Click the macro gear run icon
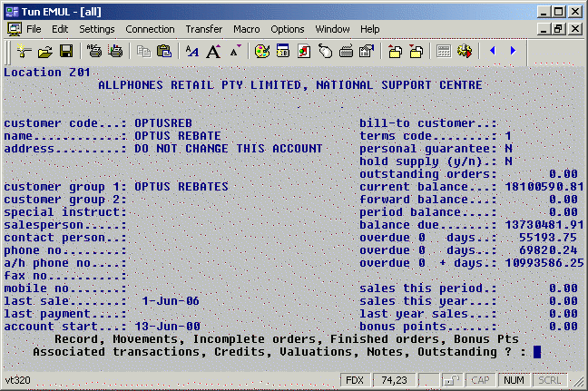 (x=465, y=51)
